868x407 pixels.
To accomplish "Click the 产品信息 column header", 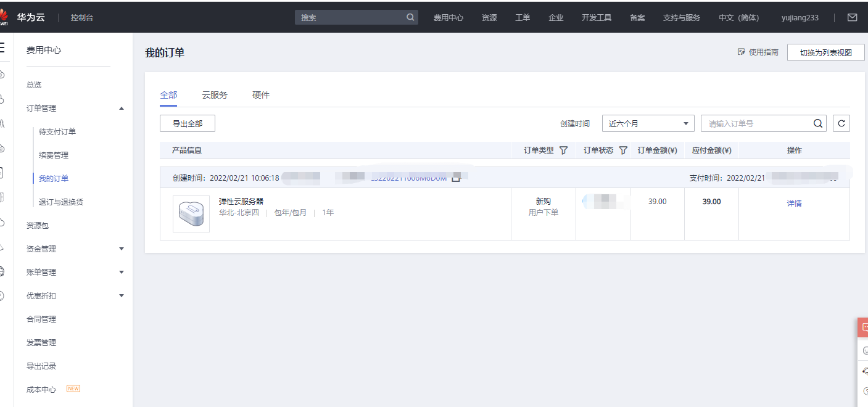I will pyautogui.click(x=187, y=150).
